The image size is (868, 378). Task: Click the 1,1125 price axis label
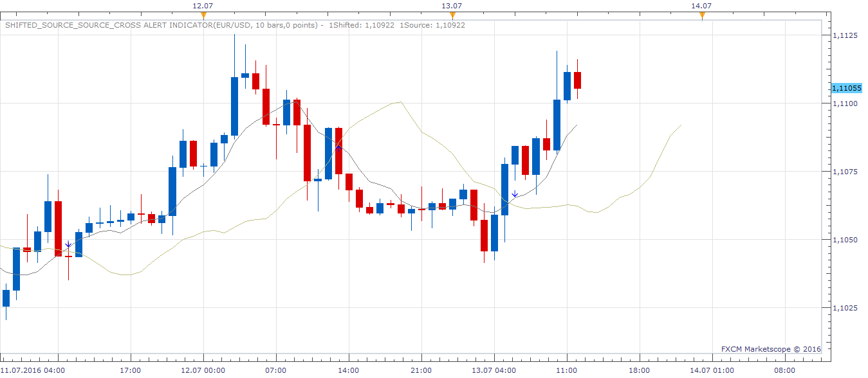845,35
